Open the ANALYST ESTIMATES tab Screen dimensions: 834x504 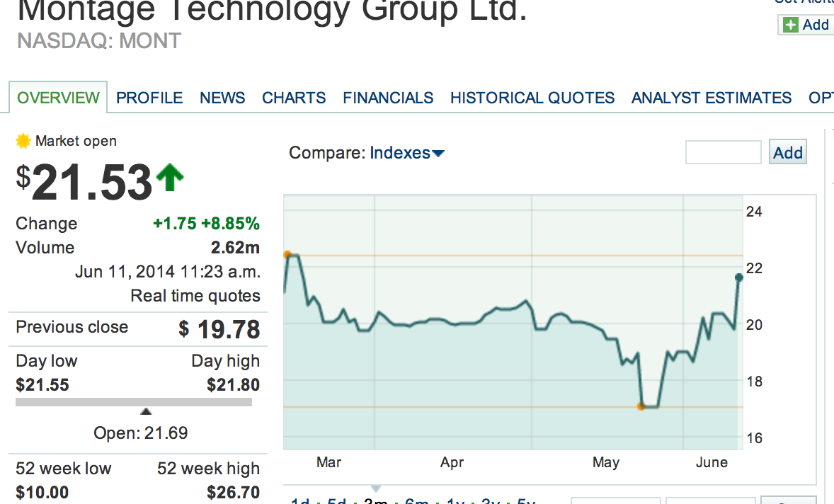[x=712, y=98]
